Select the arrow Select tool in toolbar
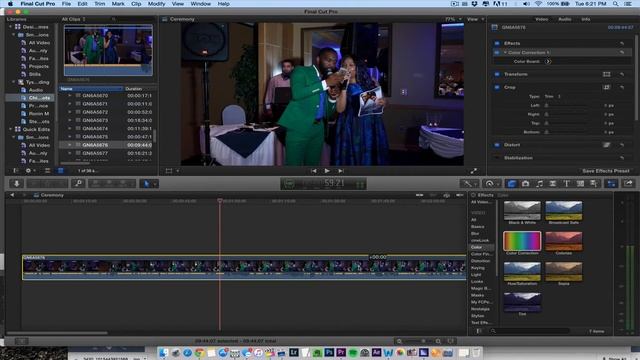640x360 pixels. pyautogui.click(x=146, y=184)
